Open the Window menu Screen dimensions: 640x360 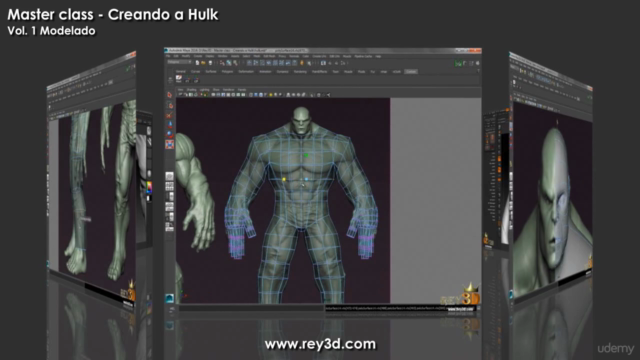point(222,56)
